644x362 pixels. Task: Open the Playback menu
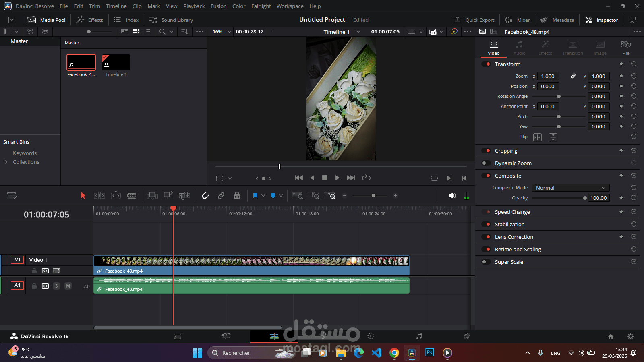tap(194, 6)
